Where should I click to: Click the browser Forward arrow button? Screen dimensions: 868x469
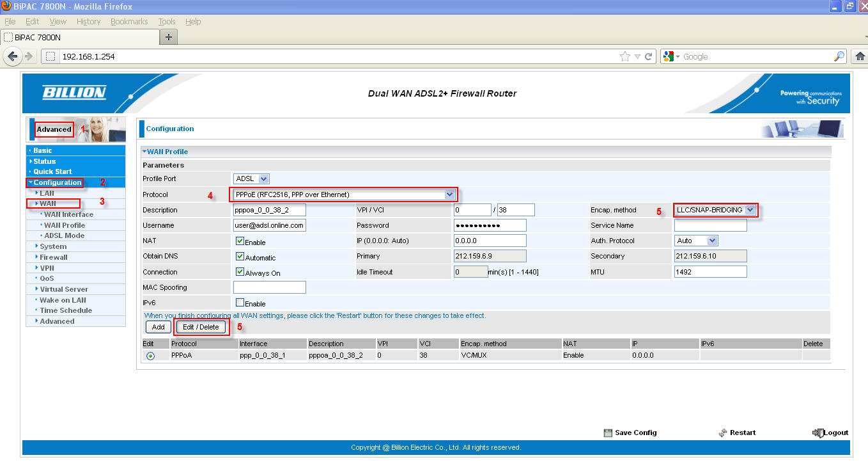pos(29,56)
